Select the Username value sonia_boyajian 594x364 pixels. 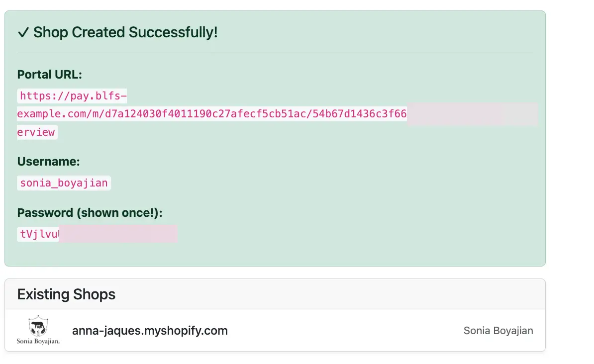click(x=64, y=183)
